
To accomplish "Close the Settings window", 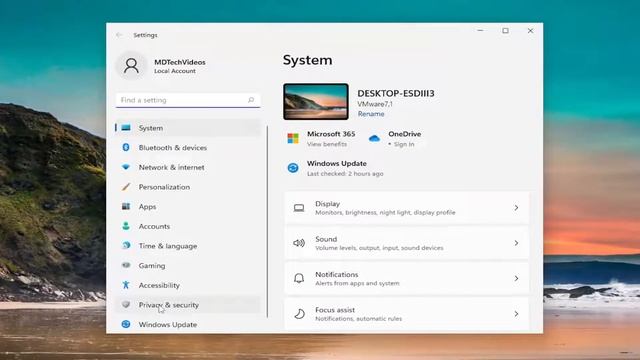I will point(530,31).
